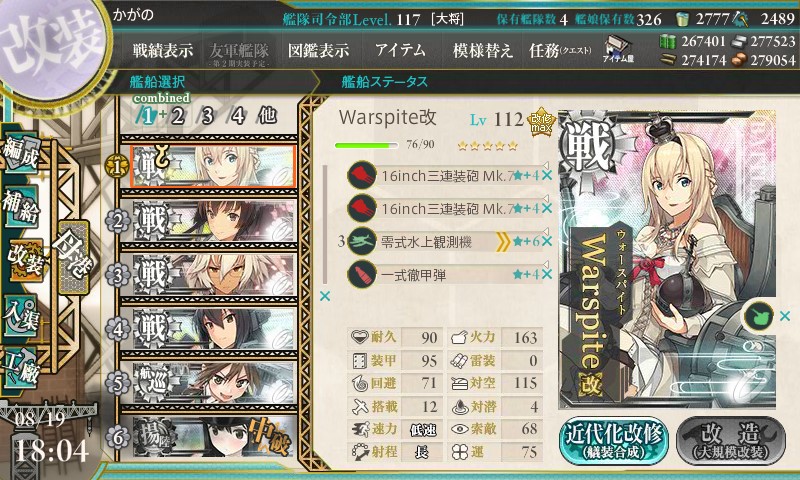Open the 任務 quest menu
Screen dimensions: 800x480
coord(560,50)
